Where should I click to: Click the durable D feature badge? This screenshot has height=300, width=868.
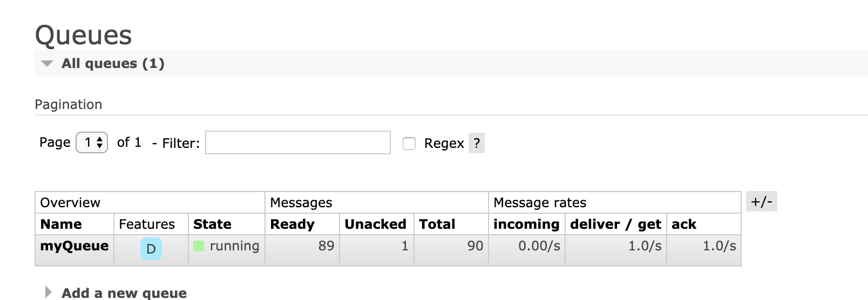click(151, 249)
